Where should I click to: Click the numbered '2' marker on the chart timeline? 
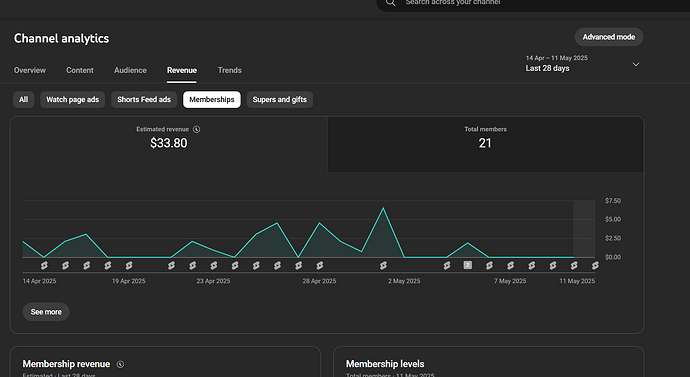click(x=468, y=265)
